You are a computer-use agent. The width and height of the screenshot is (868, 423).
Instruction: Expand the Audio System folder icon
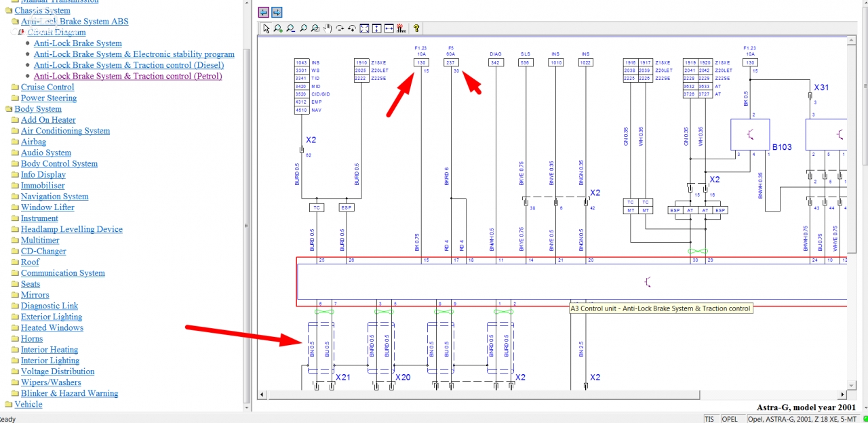15,153
